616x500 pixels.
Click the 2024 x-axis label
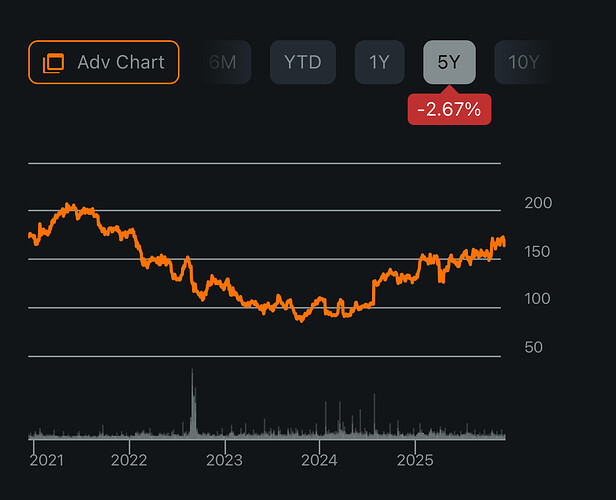(x=319, y=460)
